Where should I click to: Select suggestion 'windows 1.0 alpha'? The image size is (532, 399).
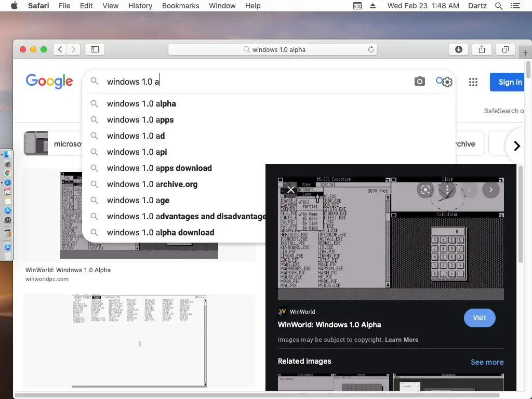pyautogui.click(x=269, y=103)
